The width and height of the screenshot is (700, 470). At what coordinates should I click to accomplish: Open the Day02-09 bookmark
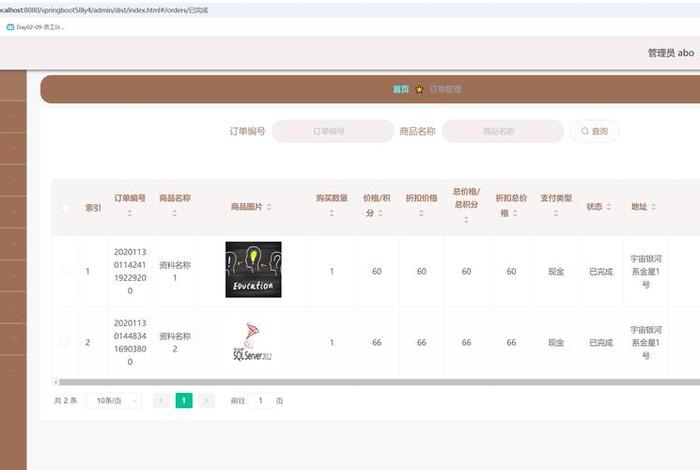(36, 27)
